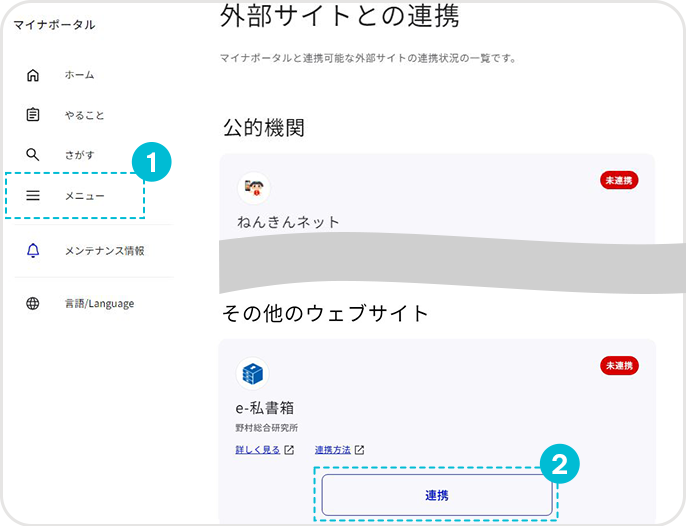686x526 pixels.
Task: Open メンテナンス情報 in sidebar
Action: tap(105, 251)
